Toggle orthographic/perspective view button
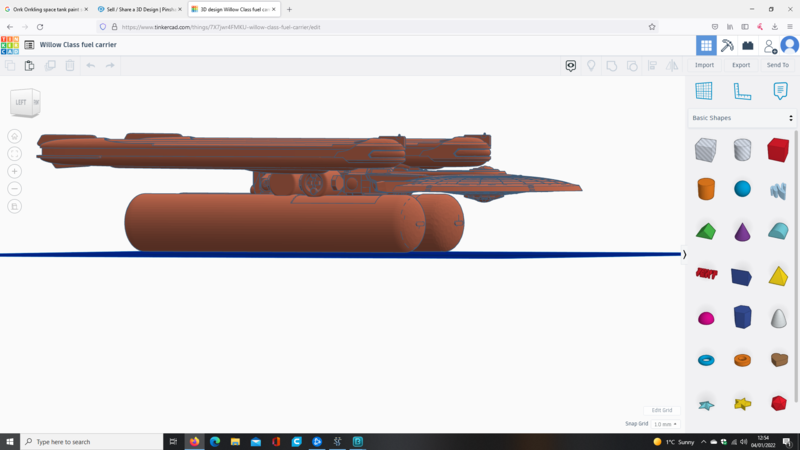This screenshot has height=450, width=800. pos(14,206)
